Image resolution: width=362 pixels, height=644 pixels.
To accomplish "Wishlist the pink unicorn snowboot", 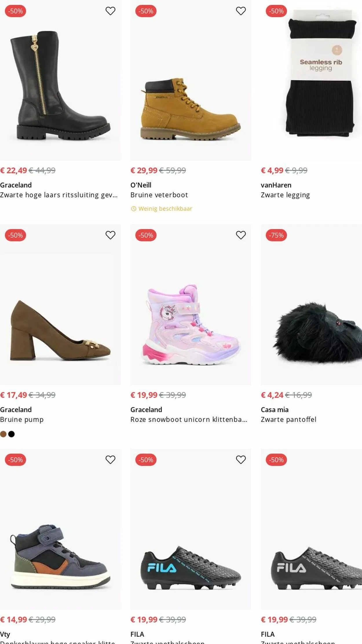I will coord(241,235).
